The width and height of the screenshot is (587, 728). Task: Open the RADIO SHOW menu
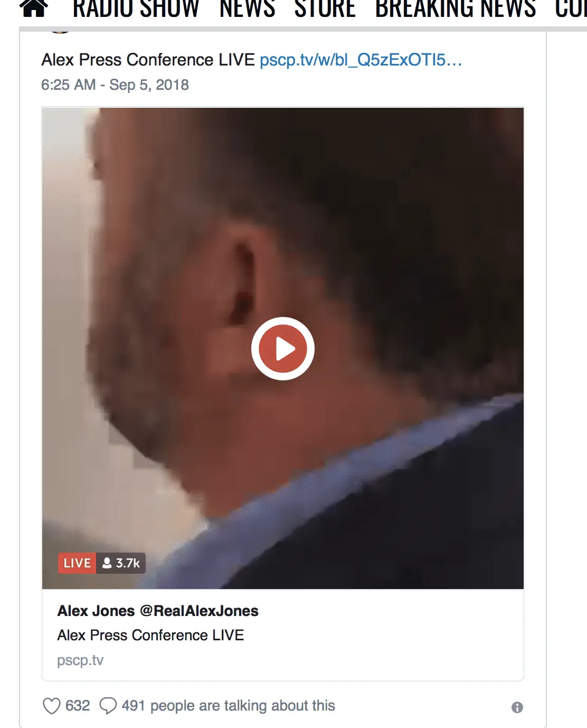136,8
